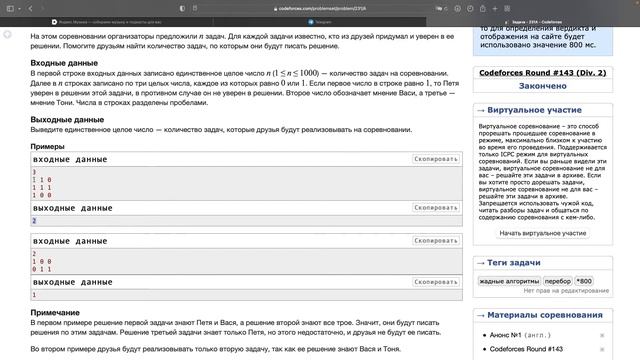This screenshot has width=640, height=360.
Task: Click the Примеры heading
Action: (x=47, y=146)
